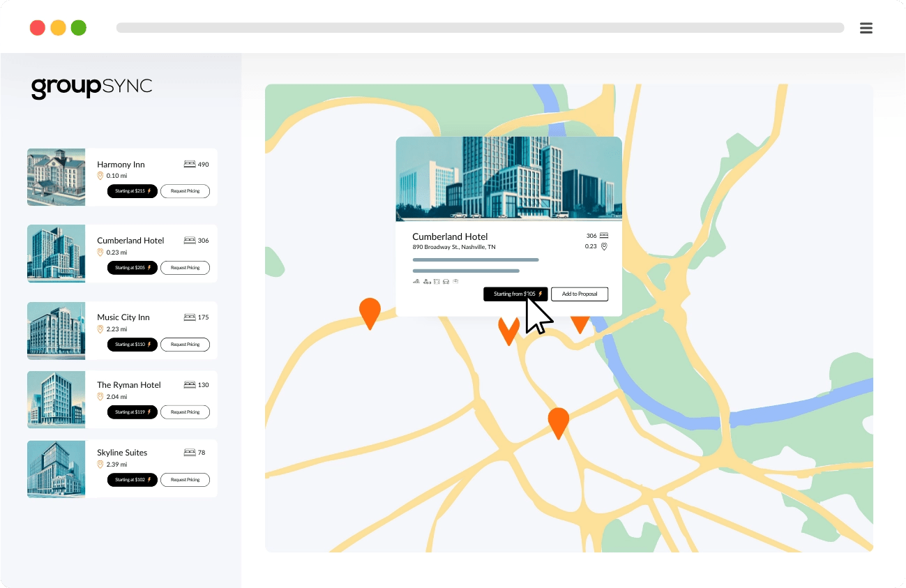Select the Harmony Inn hotel name
906x588 pixels.
pos(121,165)
